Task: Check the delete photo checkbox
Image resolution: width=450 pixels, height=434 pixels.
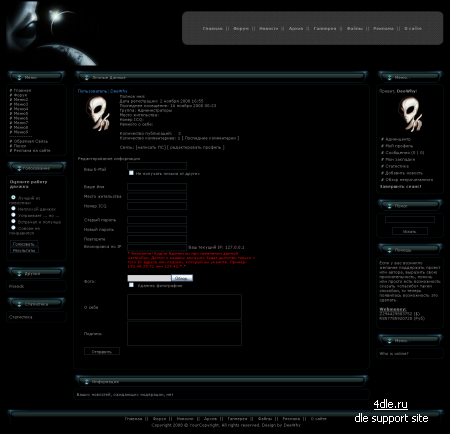Action: point(131,285)
